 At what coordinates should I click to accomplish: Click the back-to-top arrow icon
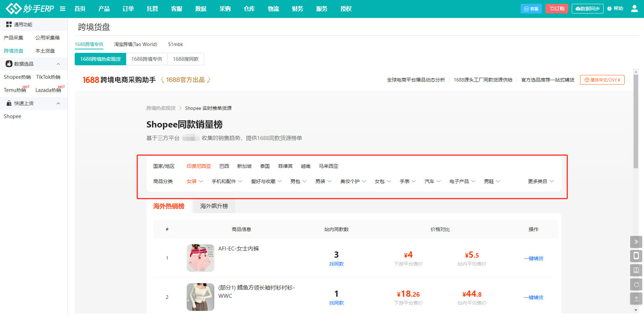(636, 299)
